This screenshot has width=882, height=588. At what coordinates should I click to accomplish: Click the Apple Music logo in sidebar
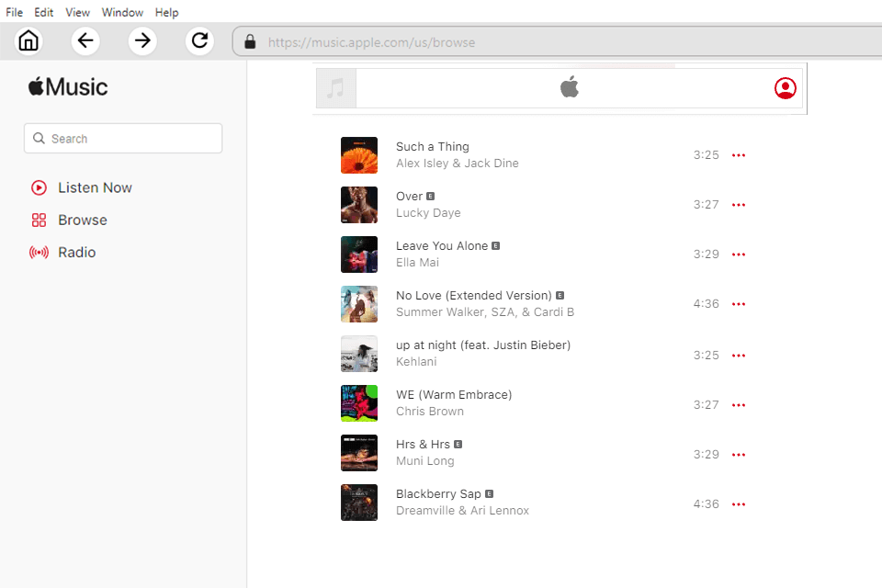pos(68,87)
